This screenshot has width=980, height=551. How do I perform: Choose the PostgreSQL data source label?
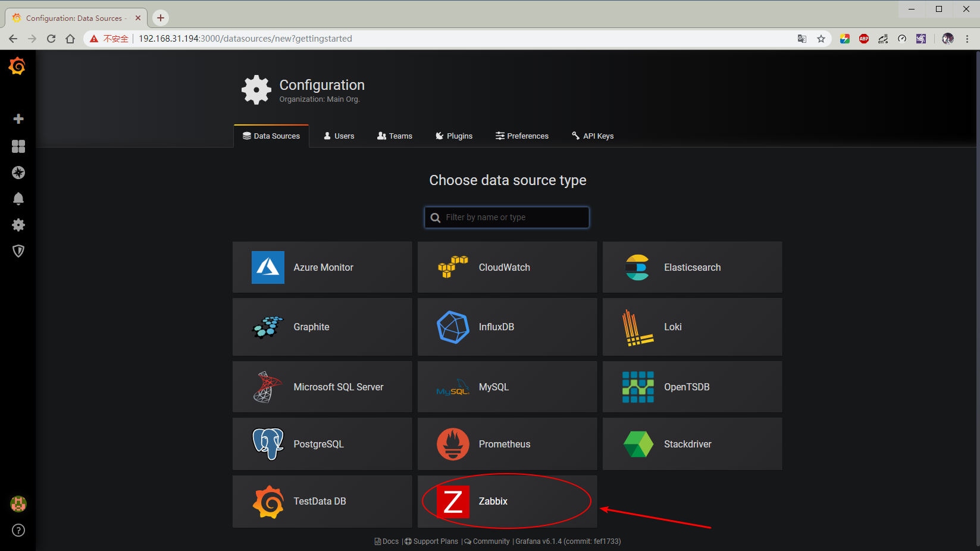pos(318,444)
